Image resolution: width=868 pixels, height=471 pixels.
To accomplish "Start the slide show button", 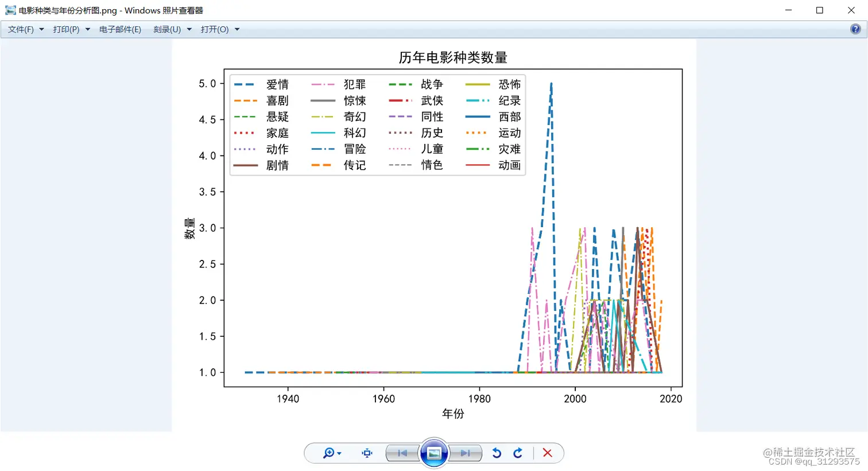I will 434,453.
